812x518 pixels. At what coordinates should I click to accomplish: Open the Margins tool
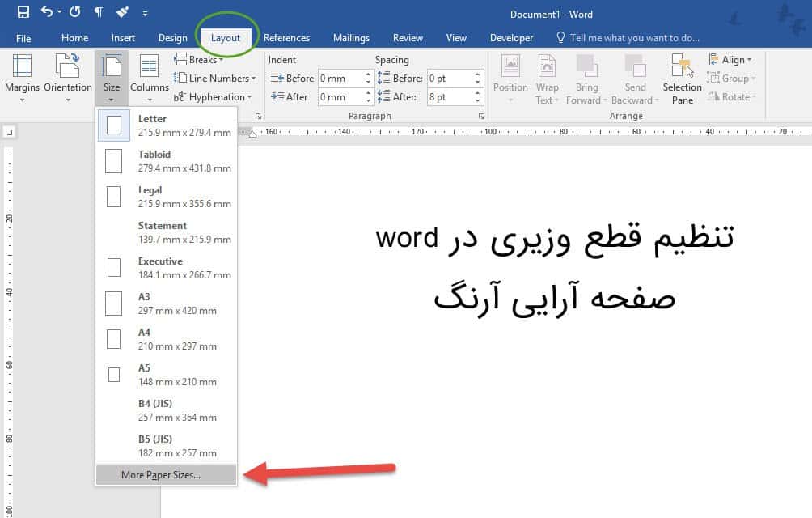(22, 77)
